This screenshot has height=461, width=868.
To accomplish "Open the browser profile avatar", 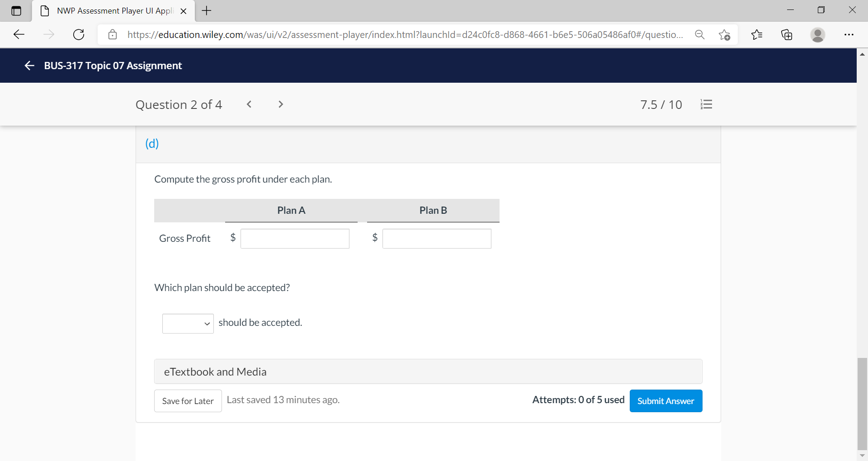I will click(817, 34).
